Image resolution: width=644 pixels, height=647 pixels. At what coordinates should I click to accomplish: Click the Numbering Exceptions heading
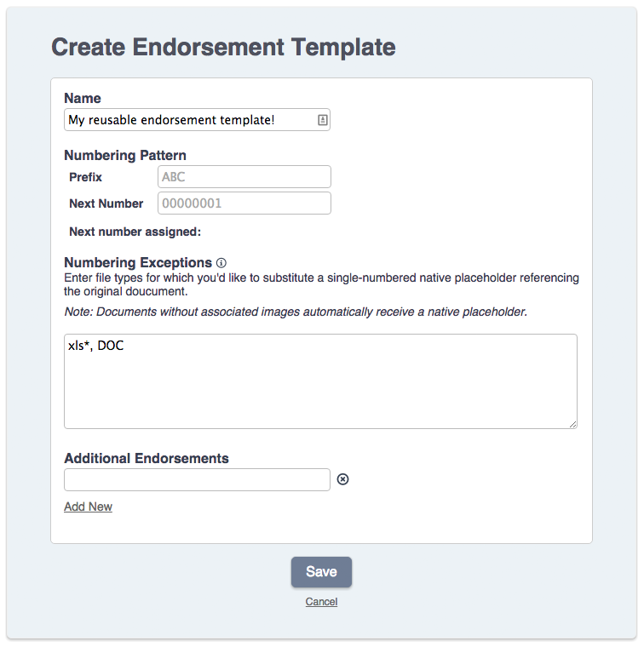[x=138, y=262]
